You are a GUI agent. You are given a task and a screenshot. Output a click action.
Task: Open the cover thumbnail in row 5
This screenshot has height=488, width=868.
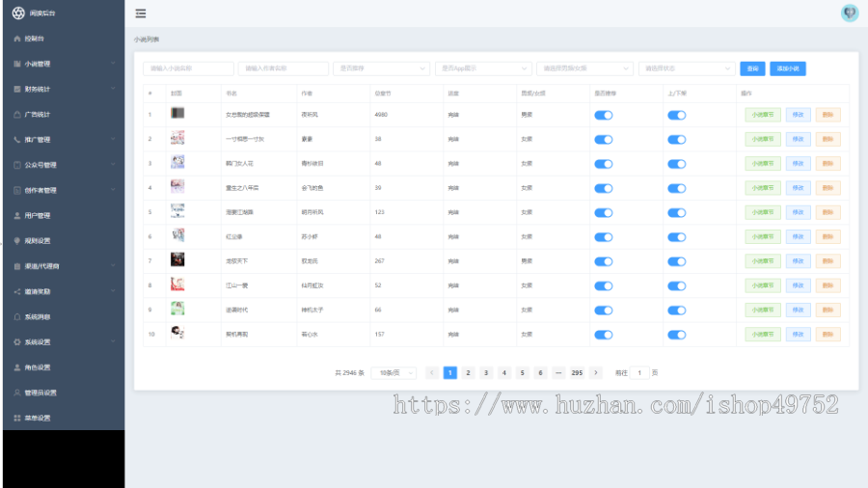click(x=177, y=211)
